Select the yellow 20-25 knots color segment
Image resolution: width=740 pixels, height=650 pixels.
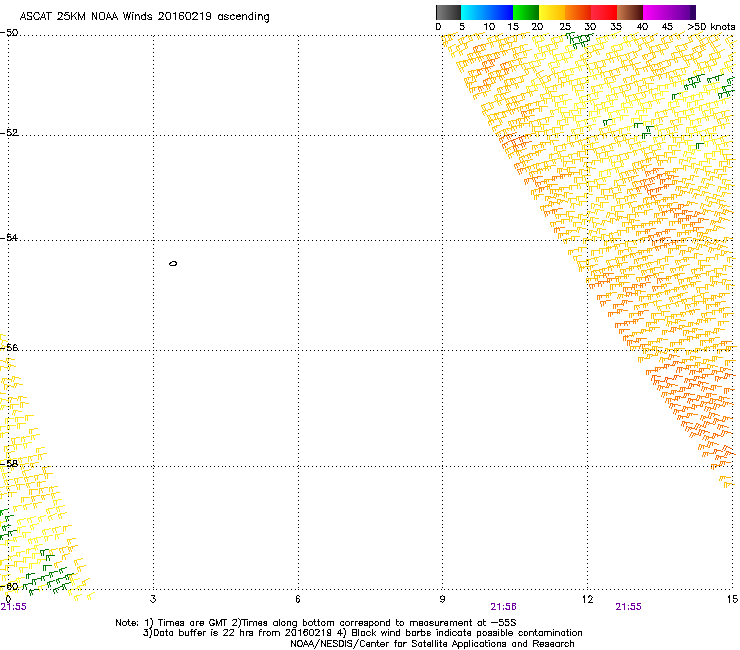552,12
